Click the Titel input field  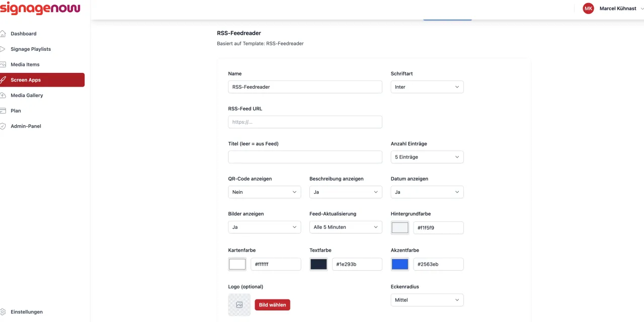coord(305,157)
